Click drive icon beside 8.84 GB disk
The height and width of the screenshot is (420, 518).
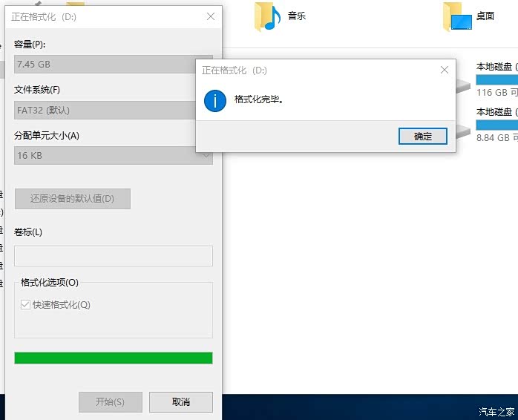pyautogui.click(x=463, y=132)
